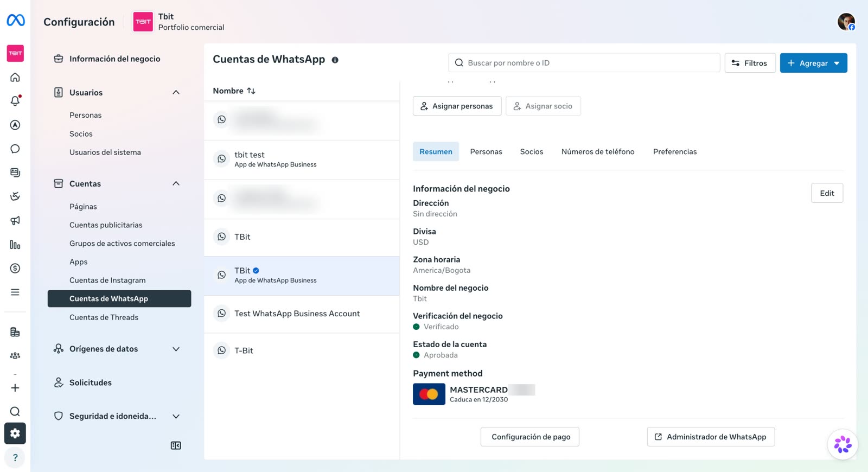Collapse the Usuarios section
This screenshot has height=472, width=868.
[x=176, y=92]
